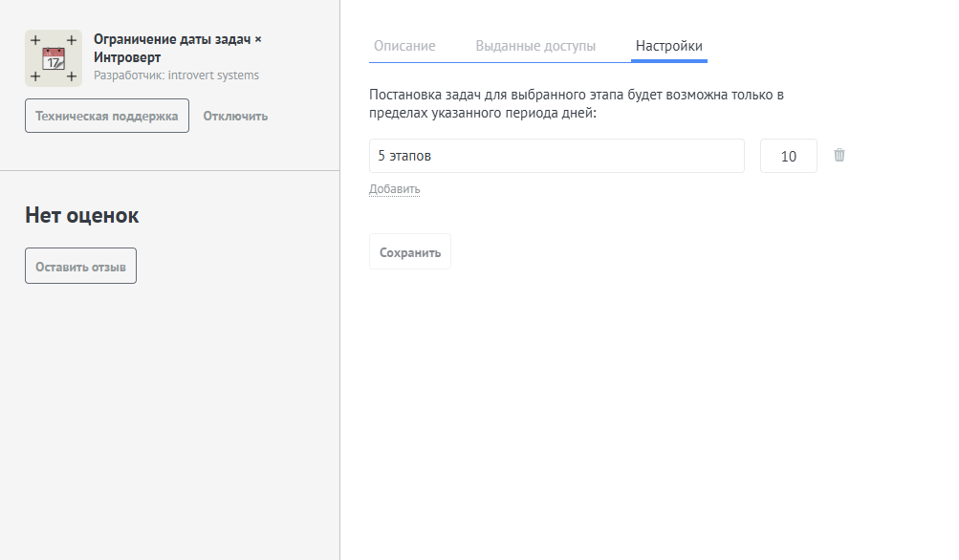The image size is (959, 560).
Task: Select the Настройки tab
Action: click(x=669, y=46)
